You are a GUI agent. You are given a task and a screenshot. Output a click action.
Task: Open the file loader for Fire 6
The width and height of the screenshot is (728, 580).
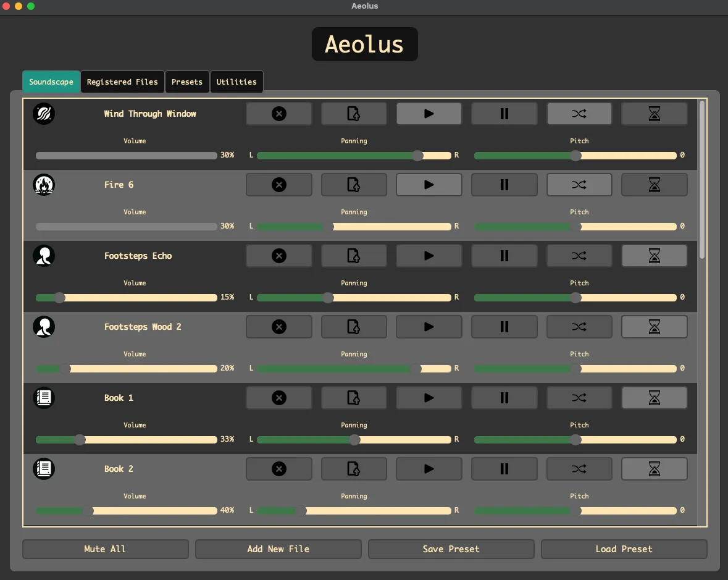tap(354, 184)
